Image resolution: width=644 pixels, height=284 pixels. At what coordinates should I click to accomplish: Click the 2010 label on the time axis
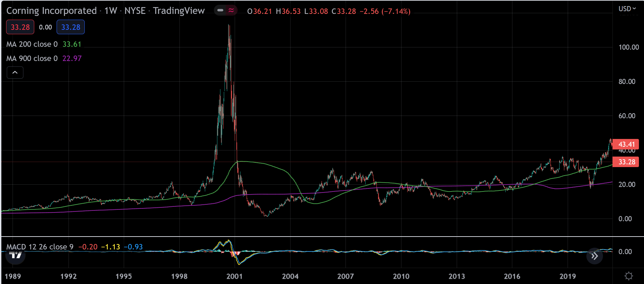point(401,276)
